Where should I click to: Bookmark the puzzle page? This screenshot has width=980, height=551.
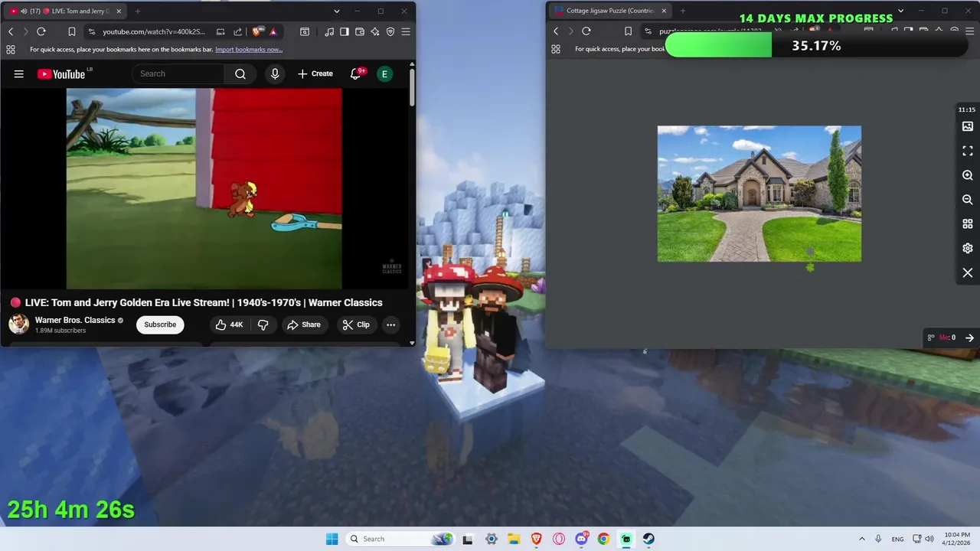point(628,31)
